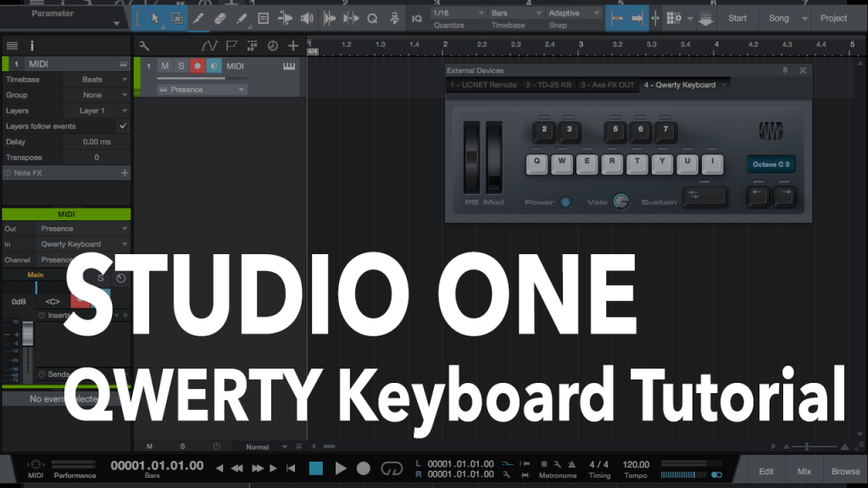Screen dimensions: 868x488
Task: Open the Presence instrument dropdown on the track
Action: (x=202, y=90)
